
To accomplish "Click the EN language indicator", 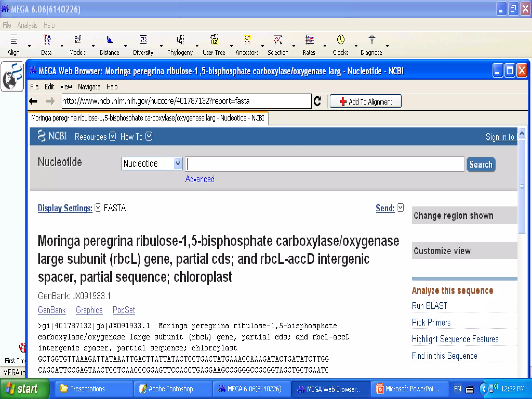I will [457, 389].
